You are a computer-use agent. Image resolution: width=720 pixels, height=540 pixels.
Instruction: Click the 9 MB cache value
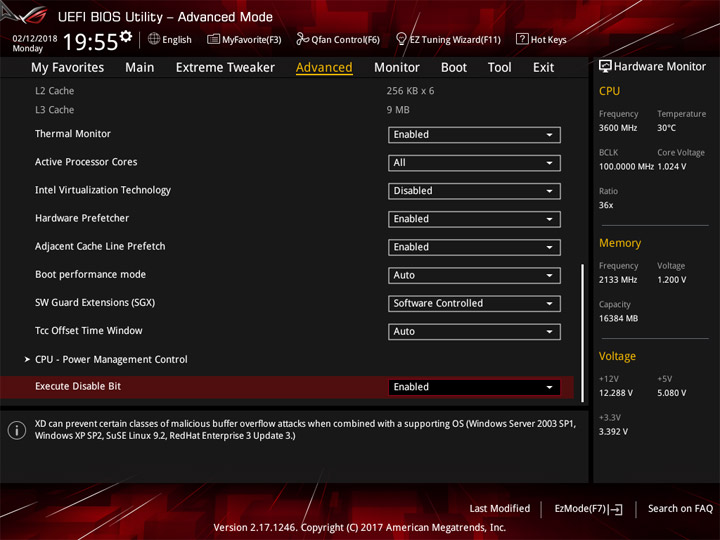click(x=398, y=110)
